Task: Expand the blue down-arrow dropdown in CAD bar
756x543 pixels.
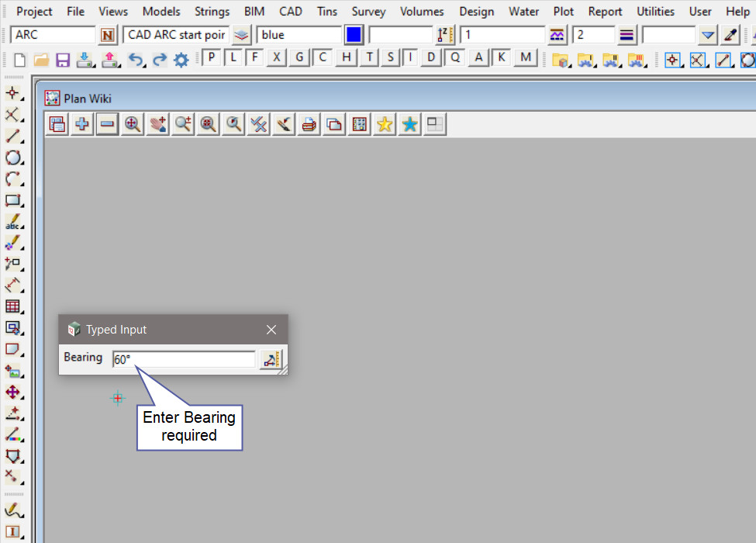Action: (x=707, y=35)
